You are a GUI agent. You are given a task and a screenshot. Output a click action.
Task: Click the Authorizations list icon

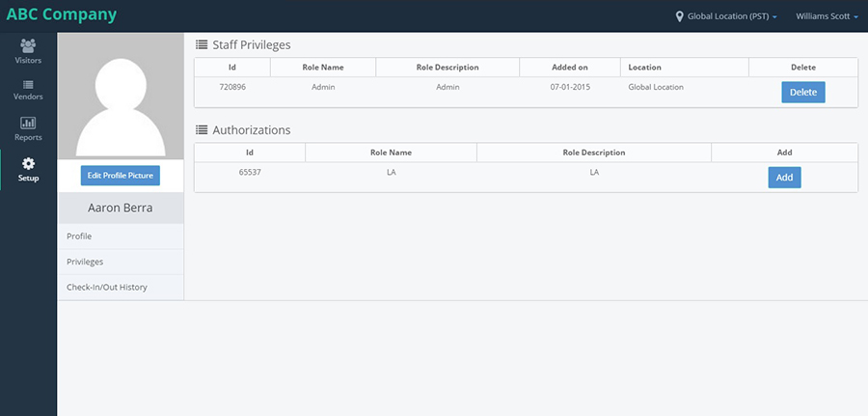(202, 130)
